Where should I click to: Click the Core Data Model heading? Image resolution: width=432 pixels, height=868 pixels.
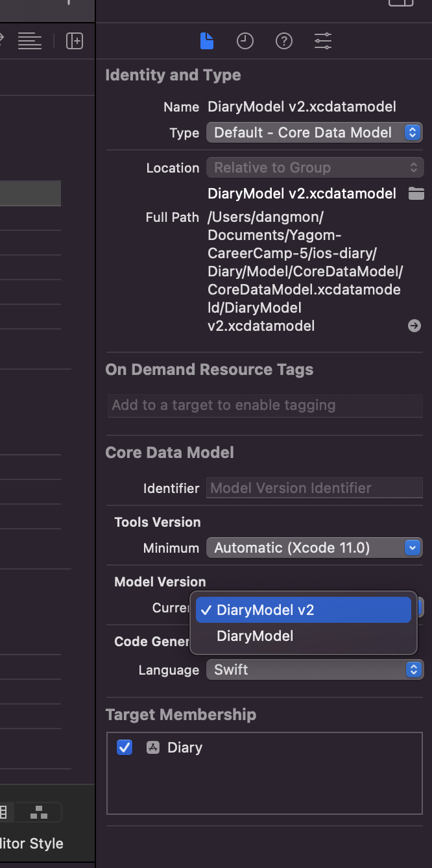point(170,452)
